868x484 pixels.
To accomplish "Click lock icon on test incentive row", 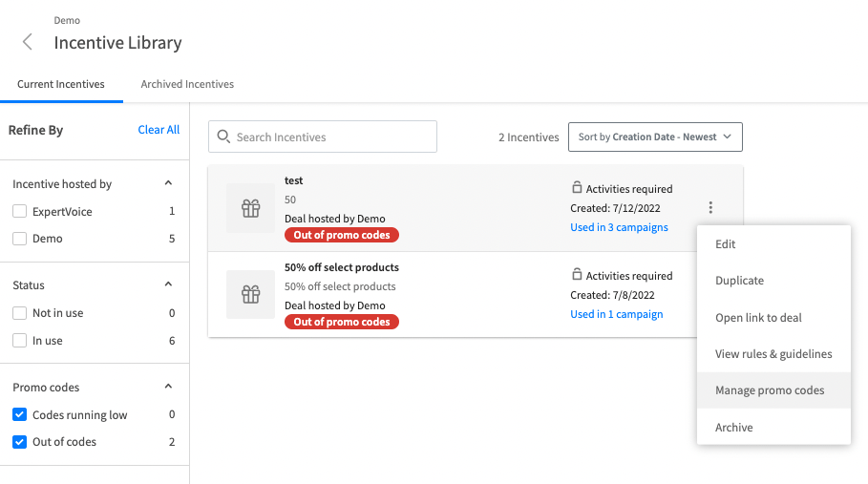I will point(577,188).
